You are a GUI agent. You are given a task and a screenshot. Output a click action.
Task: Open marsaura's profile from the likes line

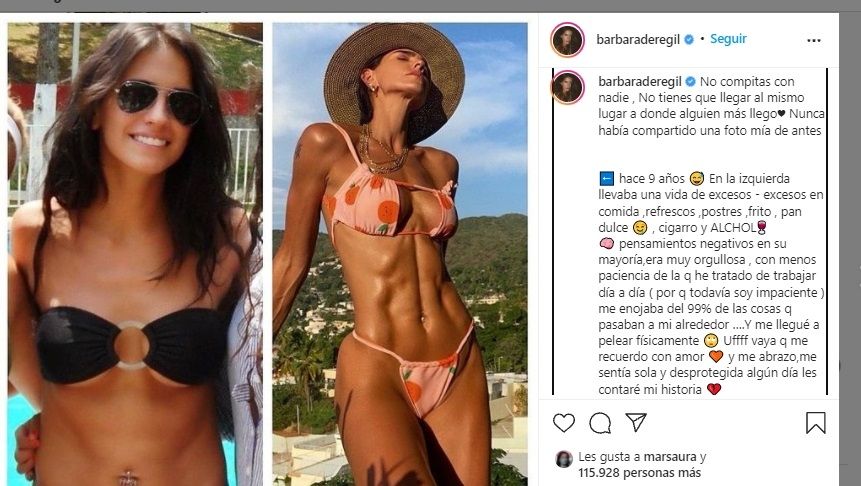pyautogui.click(x=669, y=457)
